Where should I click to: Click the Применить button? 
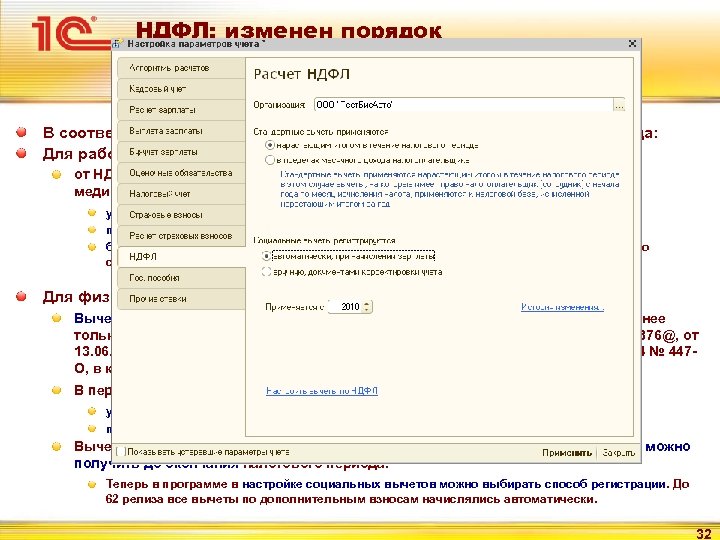click(567, 453)
